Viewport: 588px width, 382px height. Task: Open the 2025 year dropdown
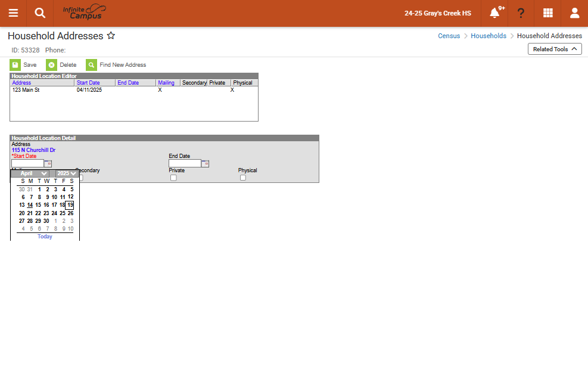coord(66,173)
